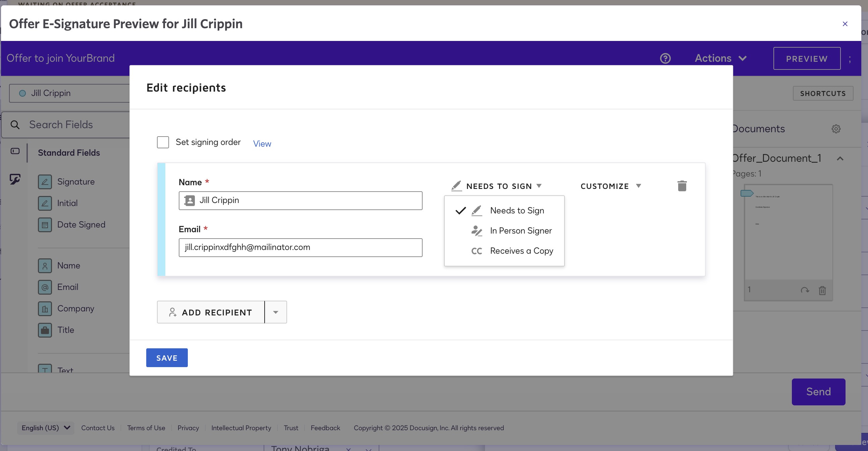Select the Date Signed field icon
868x451 pixels.
point(45,225)
